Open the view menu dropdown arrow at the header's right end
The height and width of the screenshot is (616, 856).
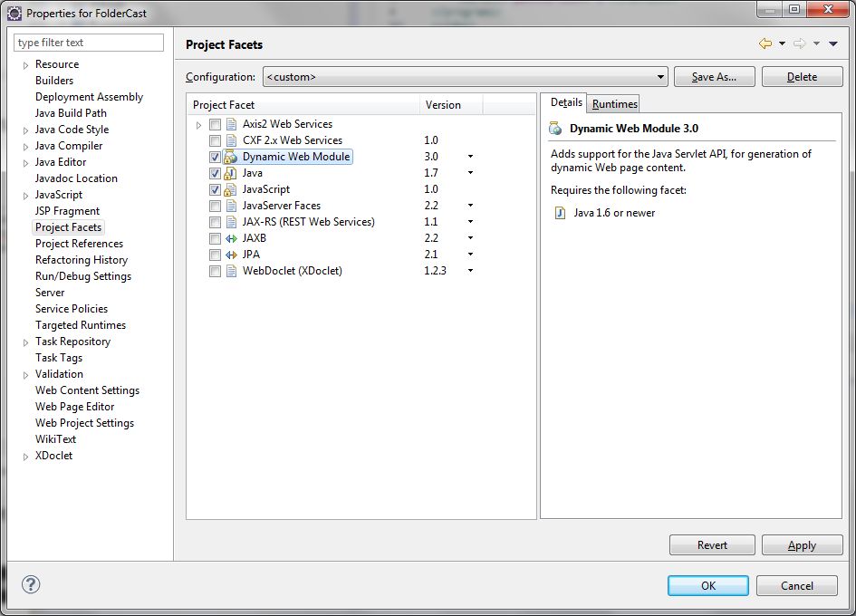pyautogui.click(x=833, y=43)
